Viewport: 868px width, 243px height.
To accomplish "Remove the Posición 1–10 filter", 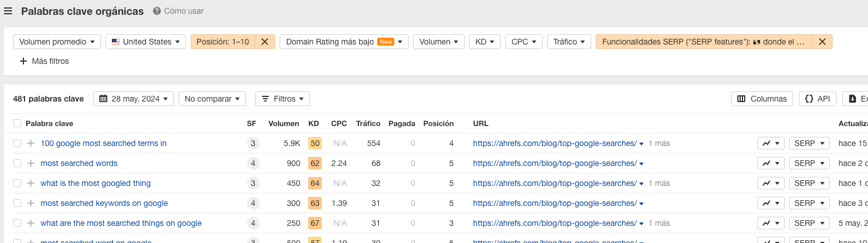I will coord(265,42).
